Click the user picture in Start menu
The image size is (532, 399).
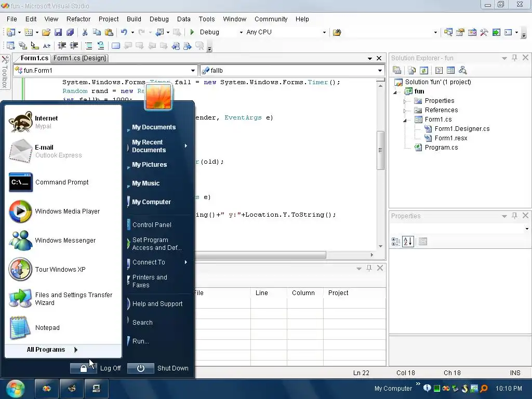(x=158, y=97)
